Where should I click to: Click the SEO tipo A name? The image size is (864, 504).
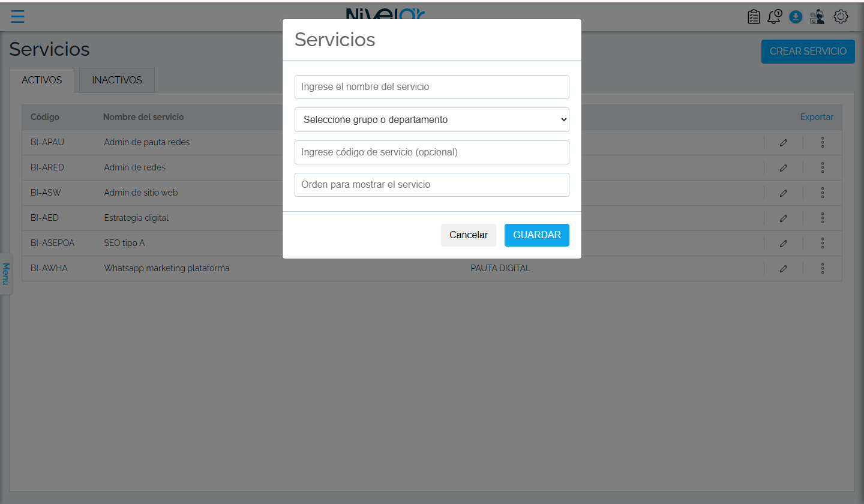pyautogui.click(x=124, y=243)
